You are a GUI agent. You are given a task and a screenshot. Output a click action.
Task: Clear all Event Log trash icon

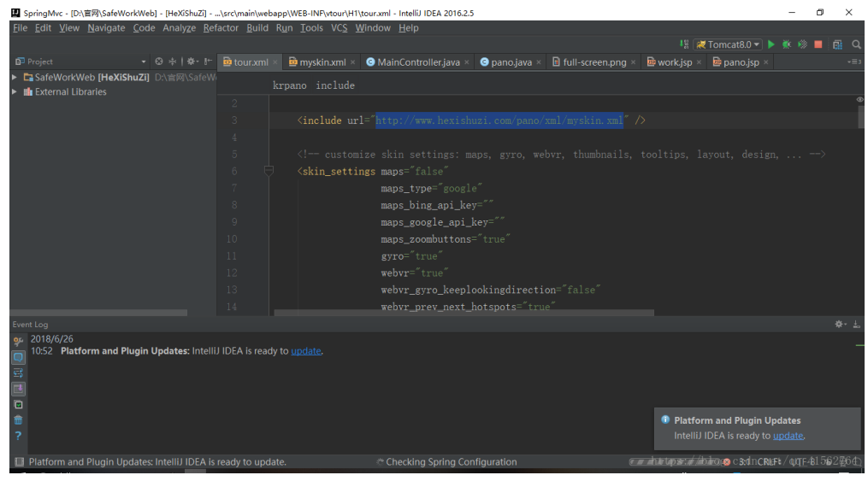pos(18,420)
